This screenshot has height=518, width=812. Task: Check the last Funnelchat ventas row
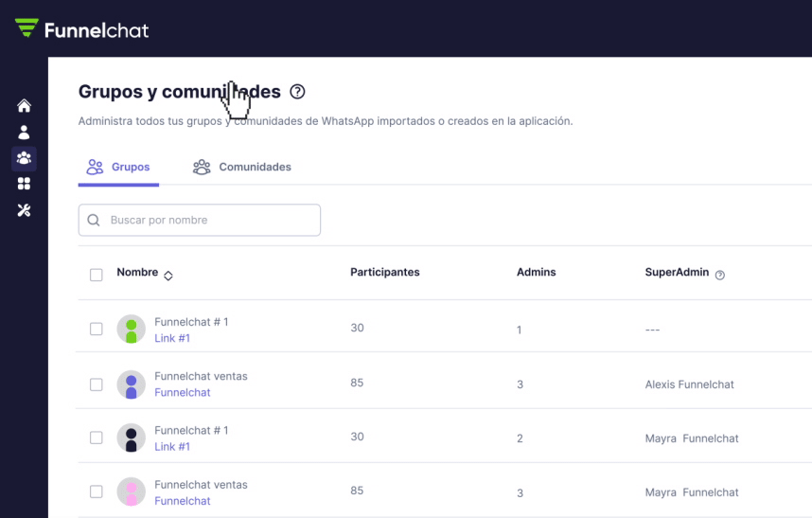(x=96, y=491)
